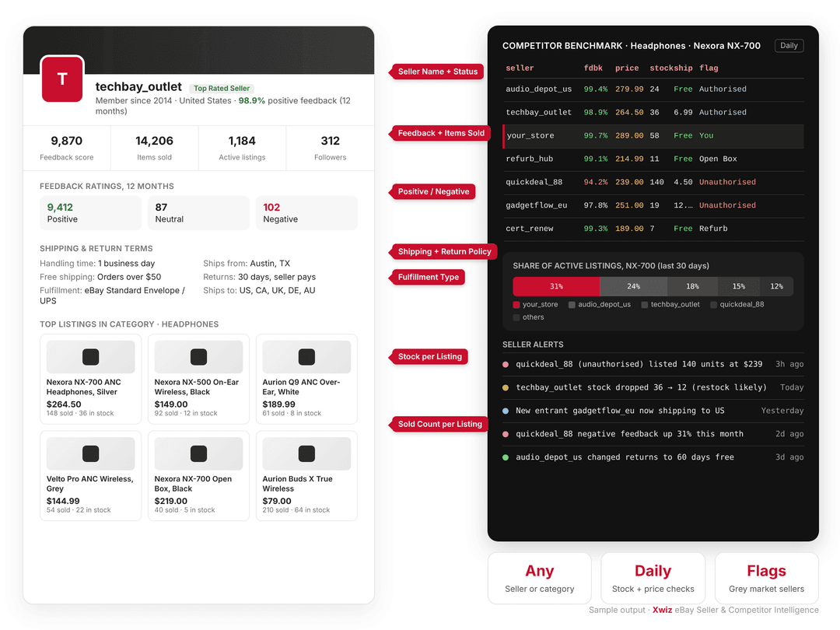
Task: Open alert about techbay_outlet stock drop
Action: tap(653, 387)
